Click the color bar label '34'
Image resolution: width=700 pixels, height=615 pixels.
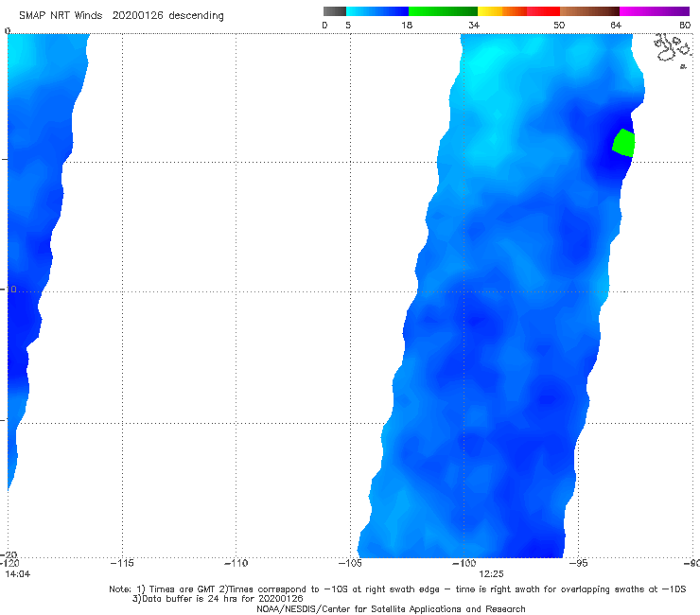[474, 25]
